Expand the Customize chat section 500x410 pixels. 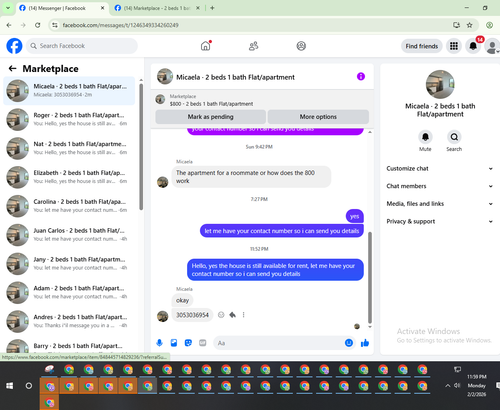point(440,168)
